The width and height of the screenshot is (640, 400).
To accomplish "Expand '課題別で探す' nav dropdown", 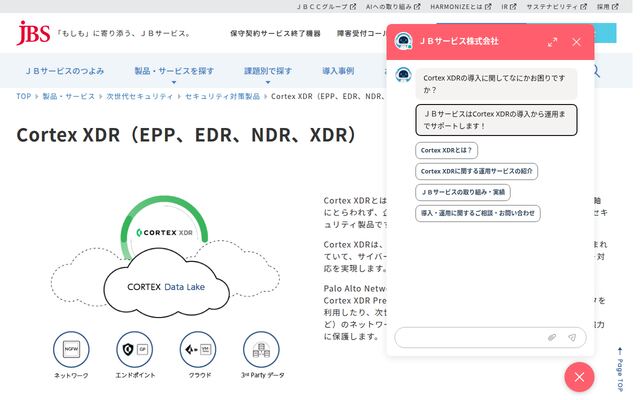I will click(x=268, y=71).
